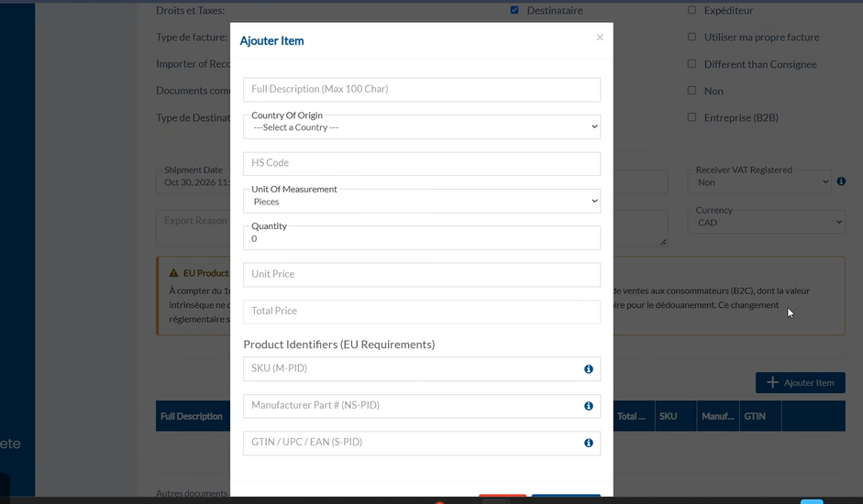Click the Unit Price field
Viewport: 863px width, 504px height.
[x=422, y=274]
